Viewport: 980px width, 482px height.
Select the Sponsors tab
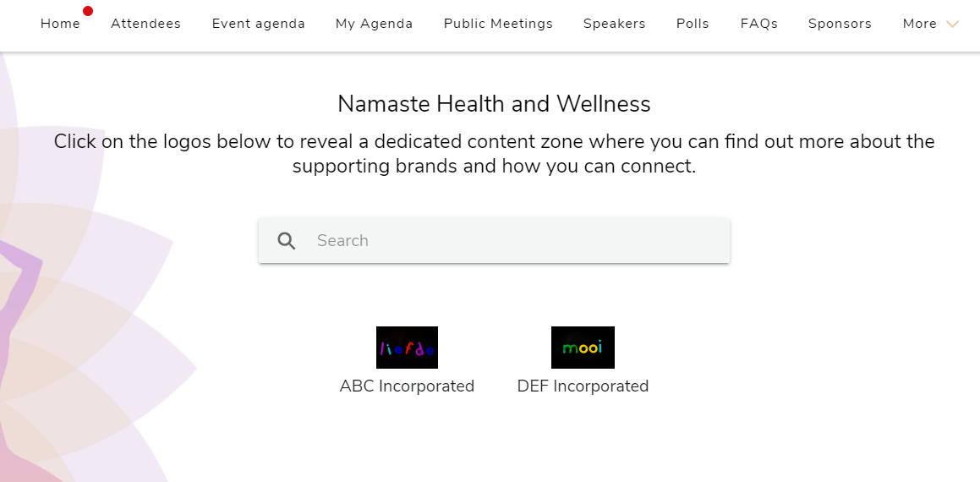[x=840, y=24]
